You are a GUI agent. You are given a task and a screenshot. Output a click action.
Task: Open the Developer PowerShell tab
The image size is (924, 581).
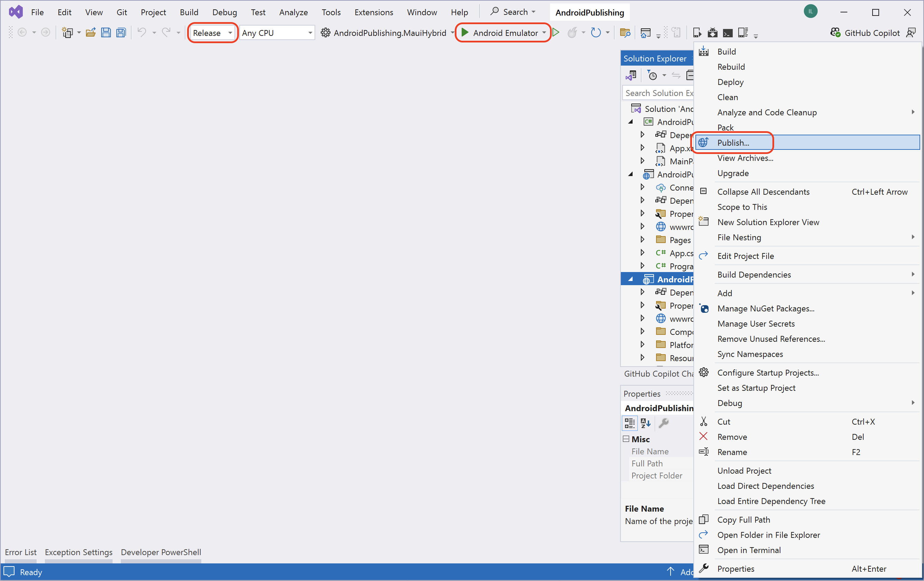pyautogui.click(x=161, y=552)
